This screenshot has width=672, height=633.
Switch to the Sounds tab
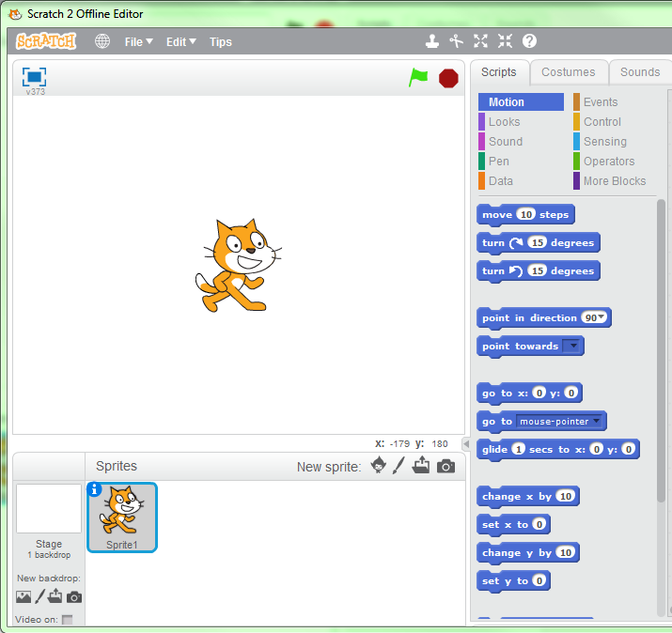click(x=640, y=72)
